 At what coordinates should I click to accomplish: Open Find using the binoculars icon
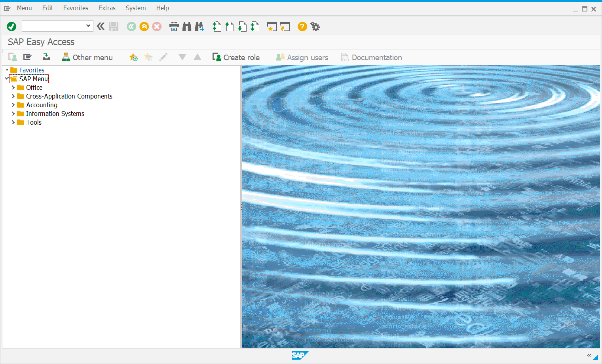coord(187,27)
